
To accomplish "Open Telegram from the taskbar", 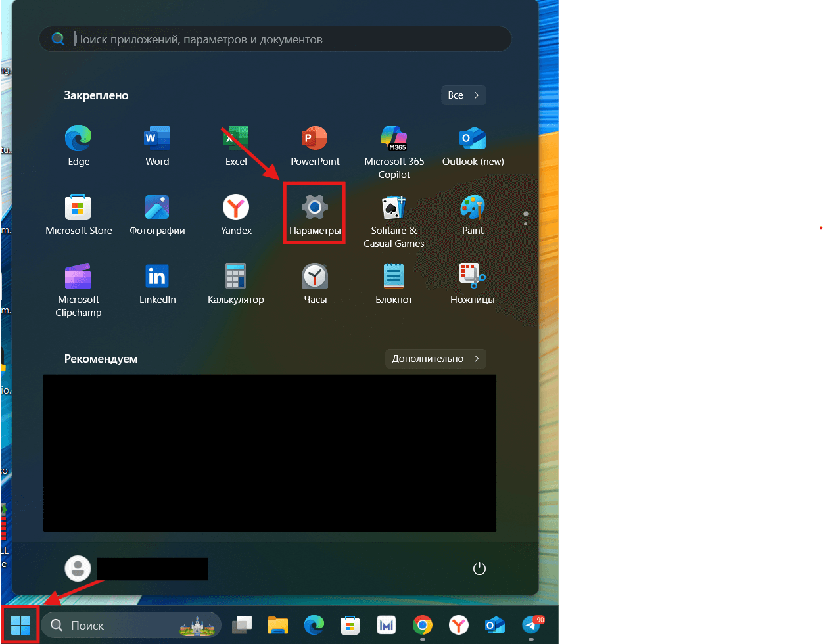I will (531, 625).
